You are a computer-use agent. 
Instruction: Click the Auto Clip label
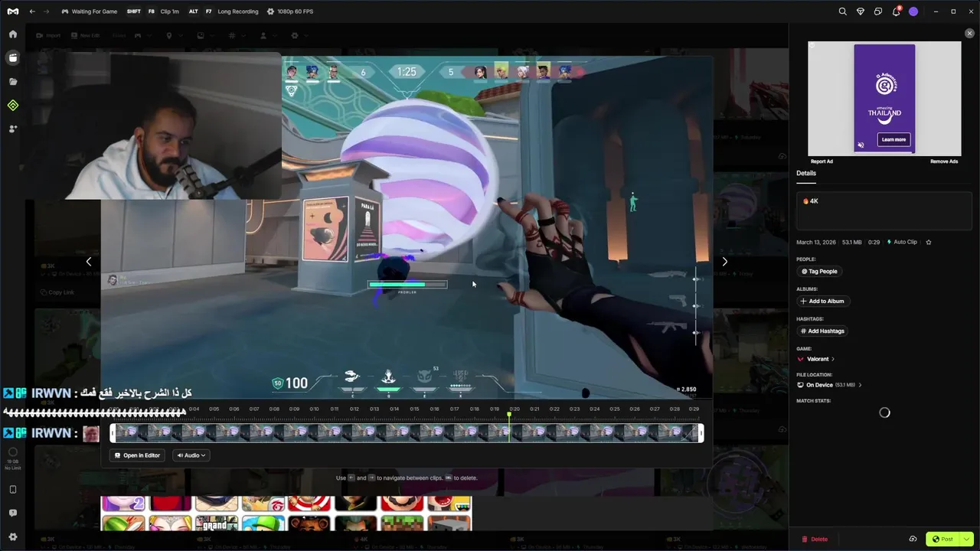pos(902,242)
